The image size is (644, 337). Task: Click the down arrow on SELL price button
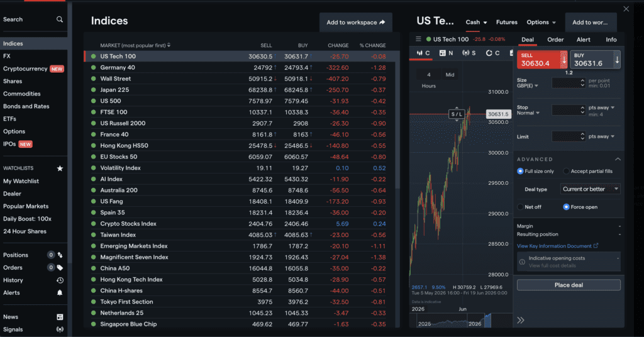pyautogui.click(x=564, y=60)
